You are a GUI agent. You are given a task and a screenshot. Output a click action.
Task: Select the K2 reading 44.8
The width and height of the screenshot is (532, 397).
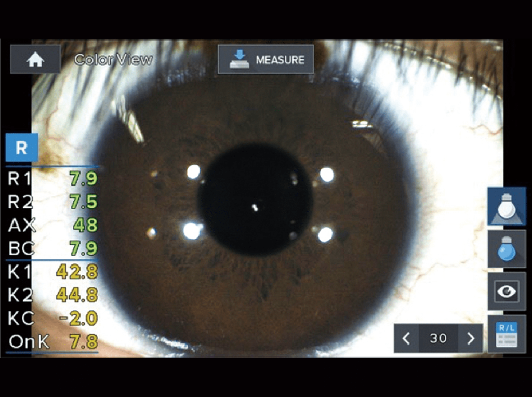77,295
